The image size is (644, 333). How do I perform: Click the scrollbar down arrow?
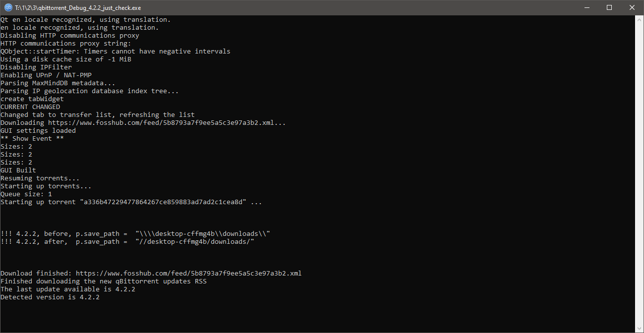(x=639, y=328)
